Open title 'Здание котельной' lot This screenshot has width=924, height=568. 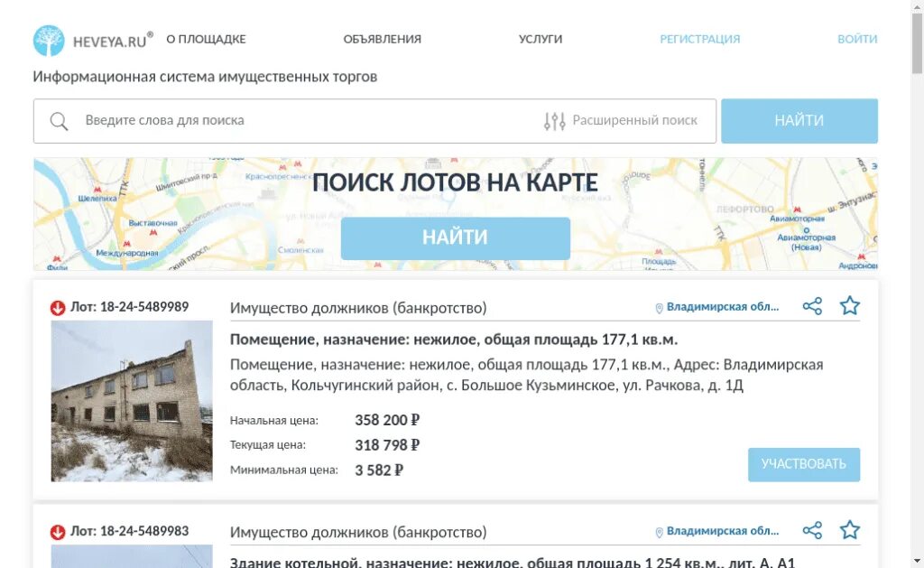(513, 562)
